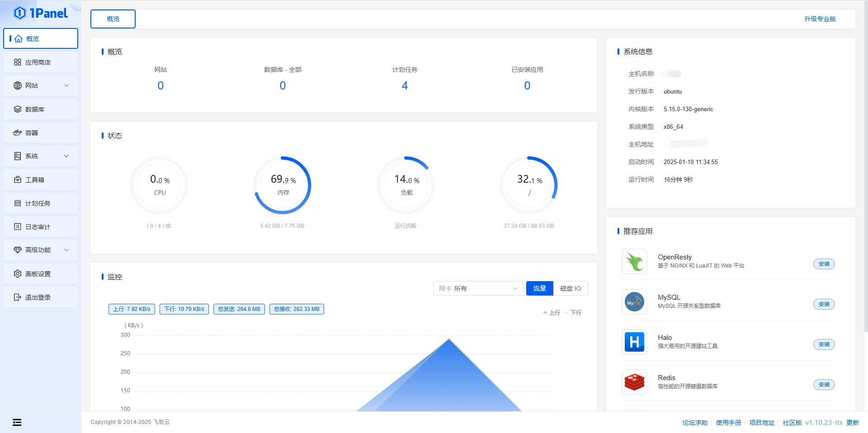868x433 pixels.
Task: Open the 日志审计 log audit icon
Action: point(18,227)
